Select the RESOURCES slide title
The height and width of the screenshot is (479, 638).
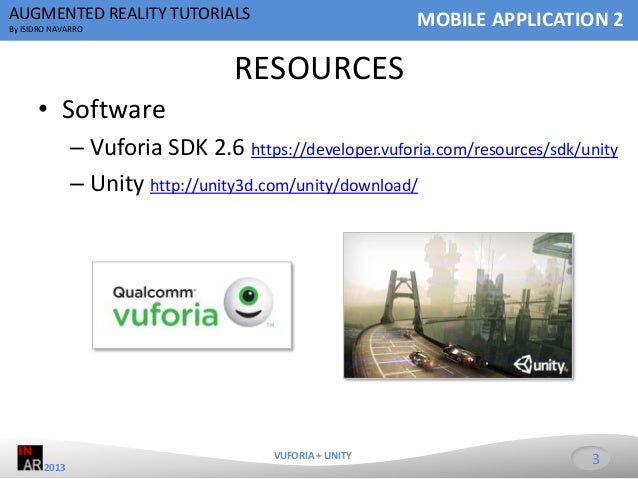pos(319,68)
